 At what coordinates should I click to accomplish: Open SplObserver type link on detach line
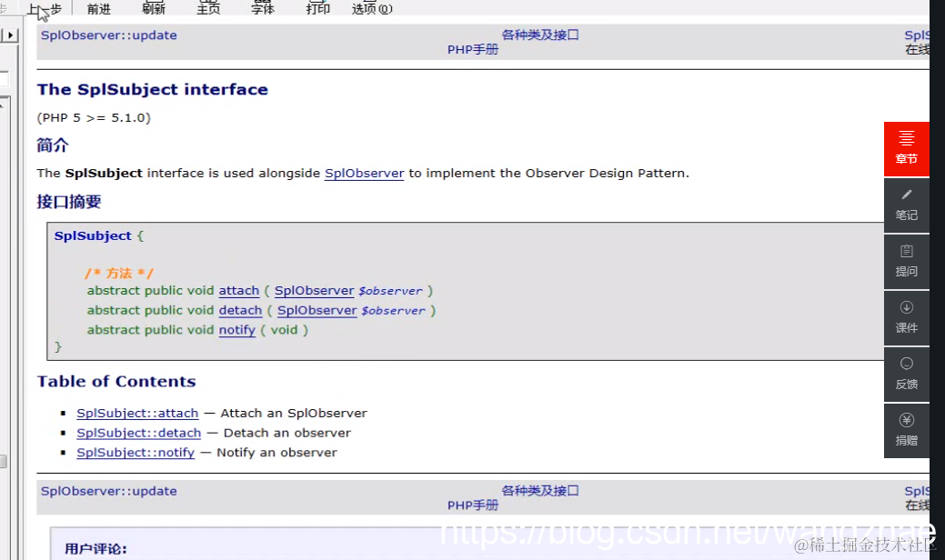coord(317,311)
